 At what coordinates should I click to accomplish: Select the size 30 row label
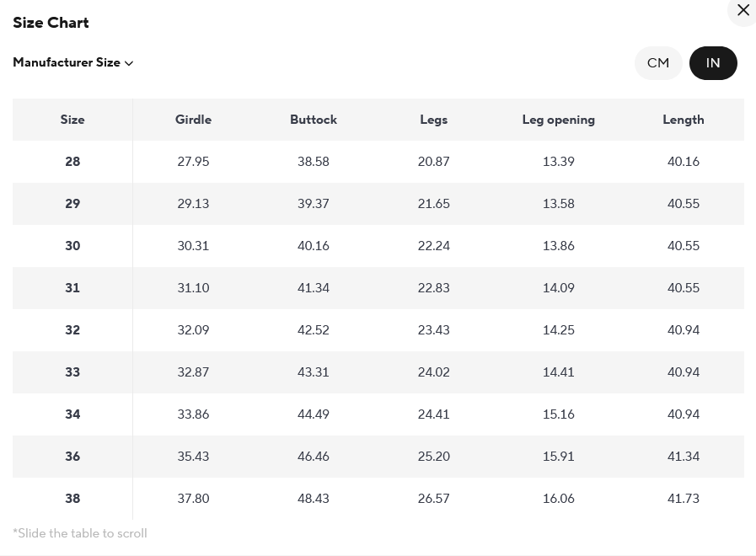click(x=72, y=246)
